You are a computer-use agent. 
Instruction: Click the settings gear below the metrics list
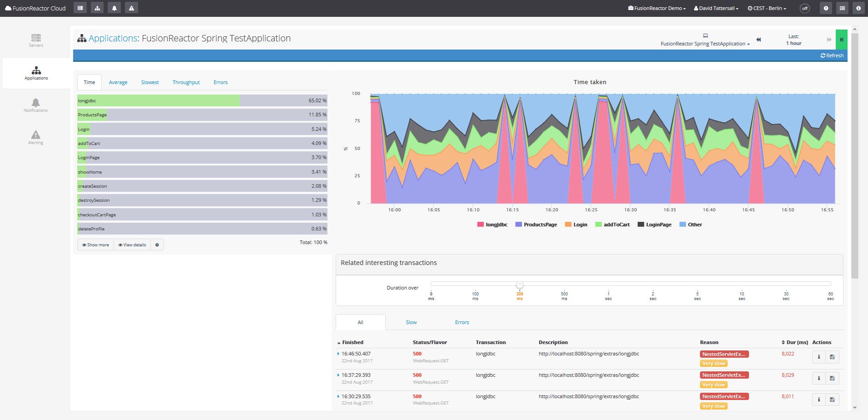pos(157,245)
